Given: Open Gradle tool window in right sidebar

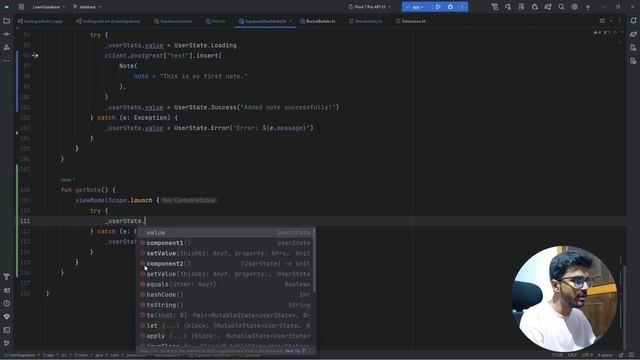Looking at the screenshot, I should click(633, 34).
